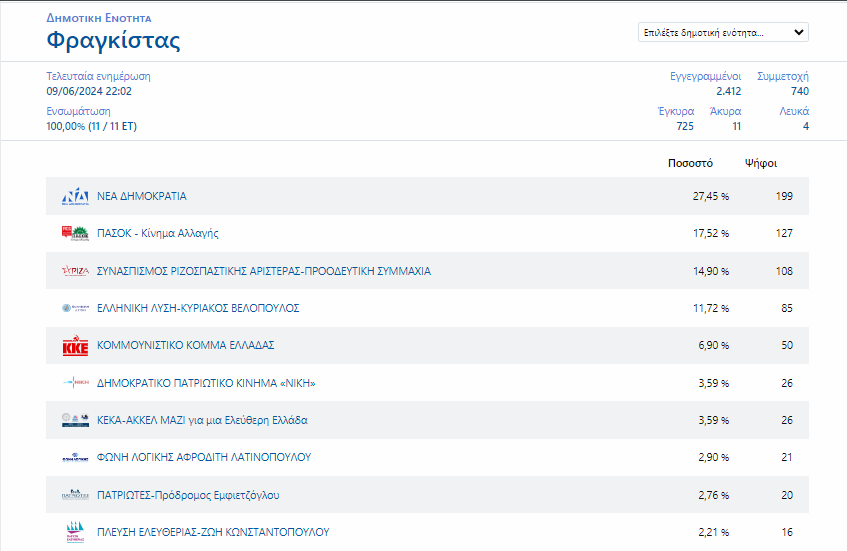The height and width of the screenshot is (551, 847).
Task: Select 'ΦΩΝΗ ΛΟΓΙΚΗΣ ΑΦΡΟΔΙΤΗ ΛΑΤΙΝΟΠΟΥΛΟΥ' name
Action: pyautogui.click(x=204, y=457)
